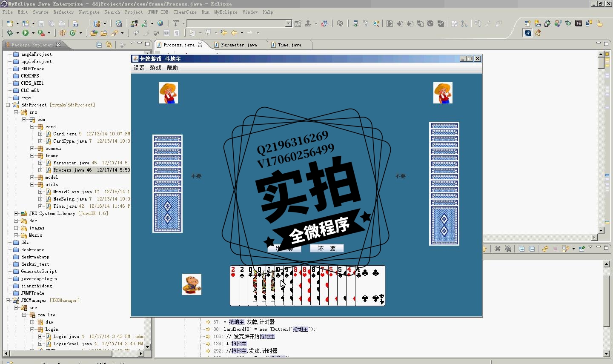
Task: Click the New wizard toolbar icon
Action: click(10, 23)
